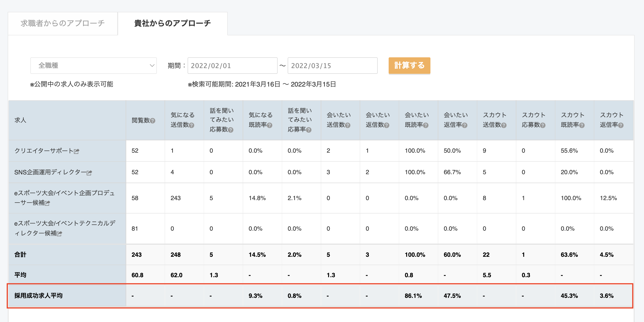The image size is (644, 322).
Task: Click 47.5% in 採用成功求人平均 row
Action: tap(452, 296)
